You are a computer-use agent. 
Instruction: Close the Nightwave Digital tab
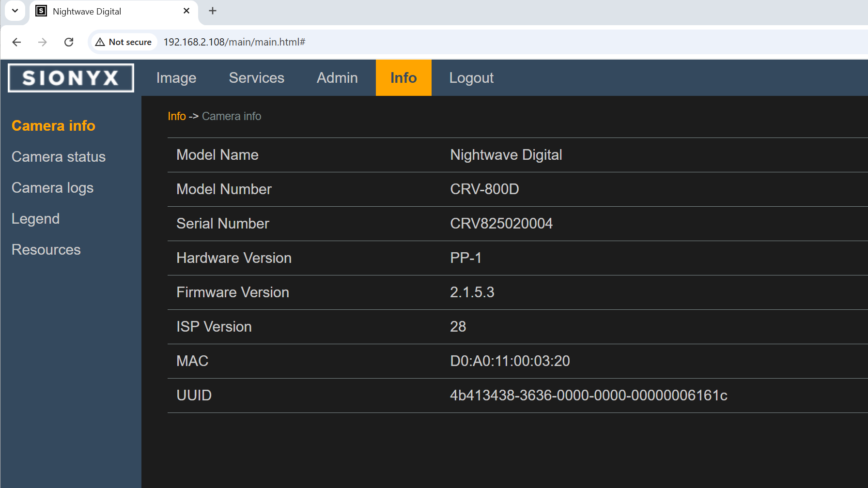(186, 11)
